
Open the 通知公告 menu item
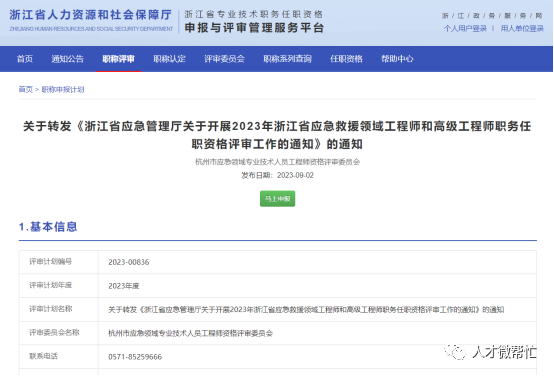click(x=67, y=59)
